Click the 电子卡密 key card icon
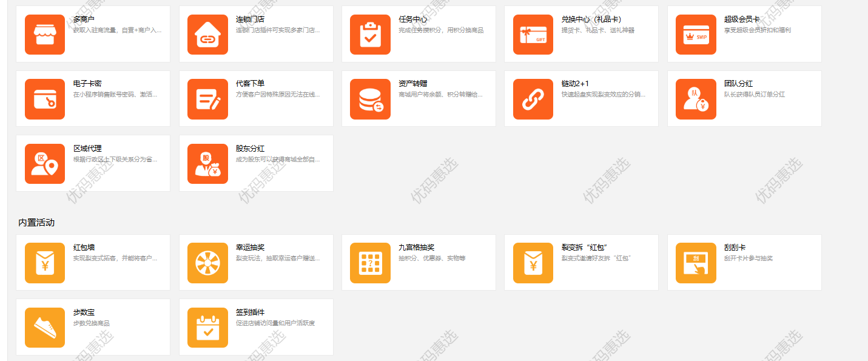Screen dimensions: 868x361 pos(45,99)
